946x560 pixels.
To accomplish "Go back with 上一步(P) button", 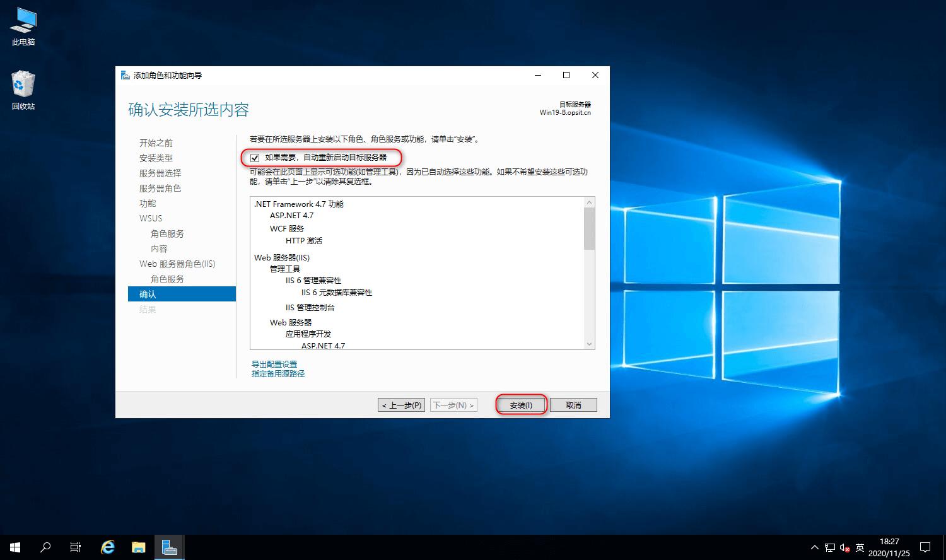I will pos(402,405).
